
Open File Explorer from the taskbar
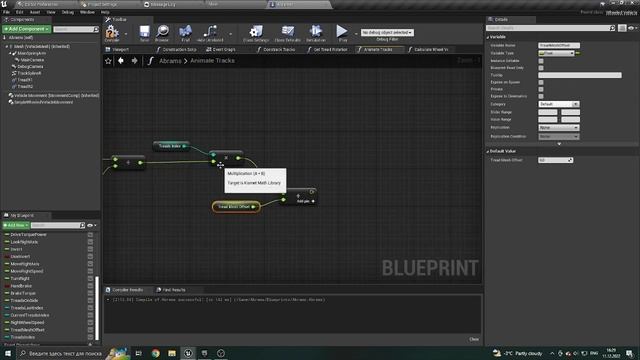coord(172,353)
